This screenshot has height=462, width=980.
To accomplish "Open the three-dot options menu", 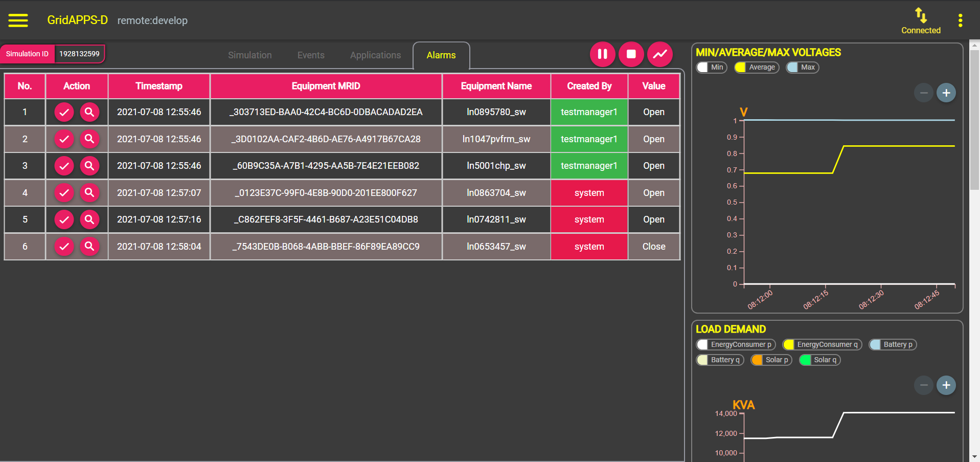I will coord(960,20).
